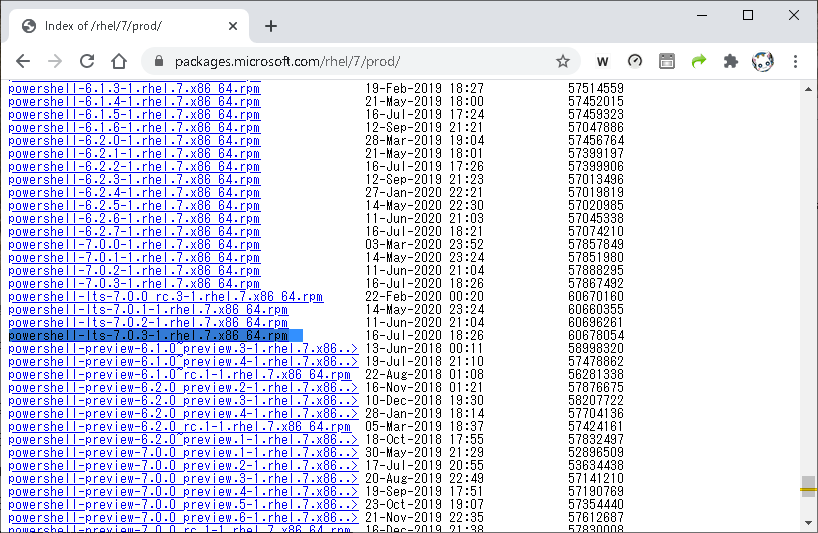Open the W extension icon
Viewport: 818px width, 533px height.
(x=603, y=62)
